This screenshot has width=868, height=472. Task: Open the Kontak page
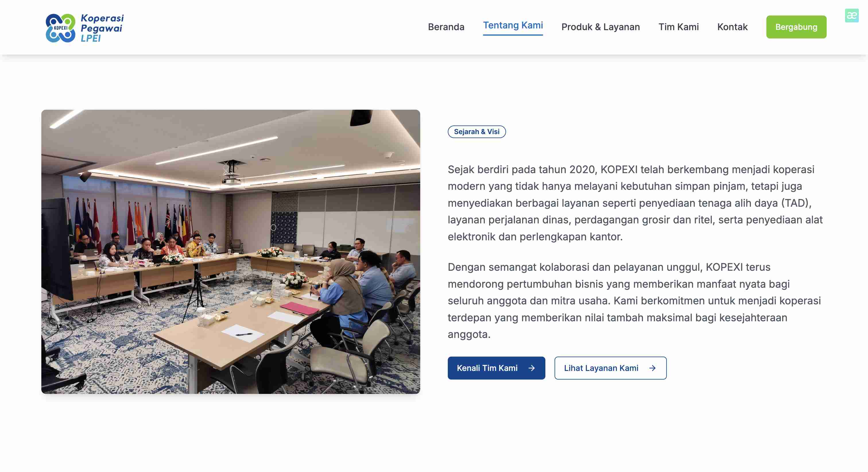(732, 27)
